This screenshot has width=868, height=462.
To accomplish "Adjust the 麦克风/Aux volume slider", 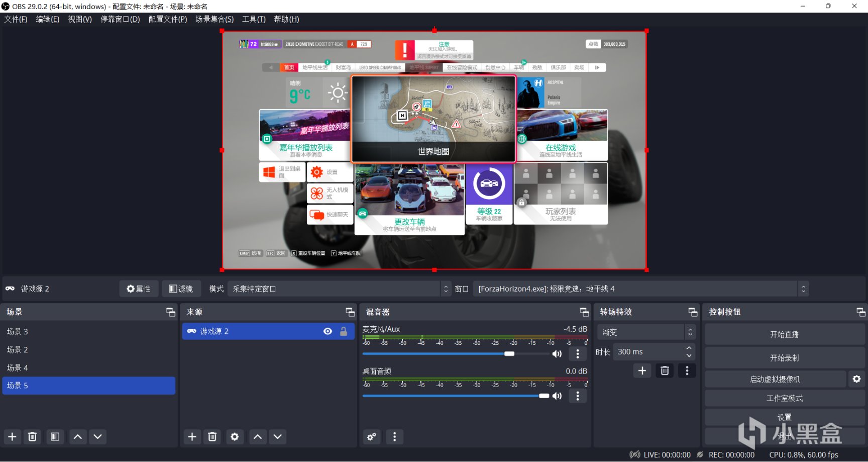I will pos(456,354).
